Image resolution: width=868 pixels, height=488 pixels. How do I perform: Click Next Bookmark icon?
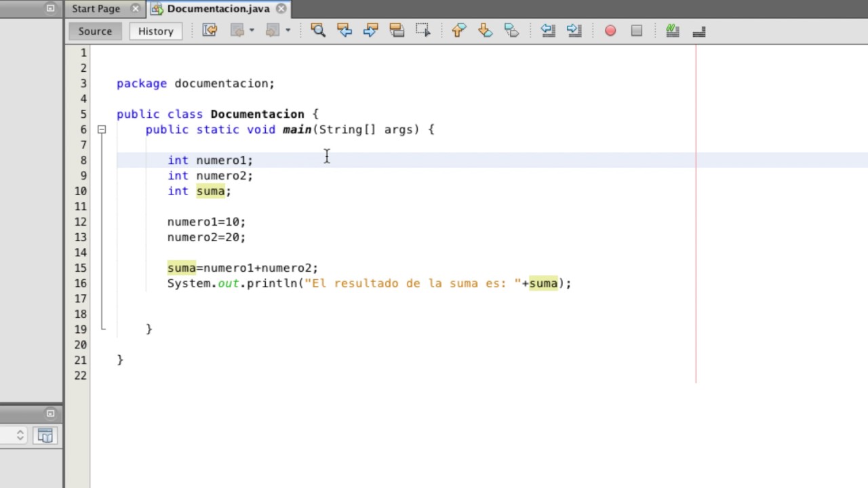(x=486, y=30)
